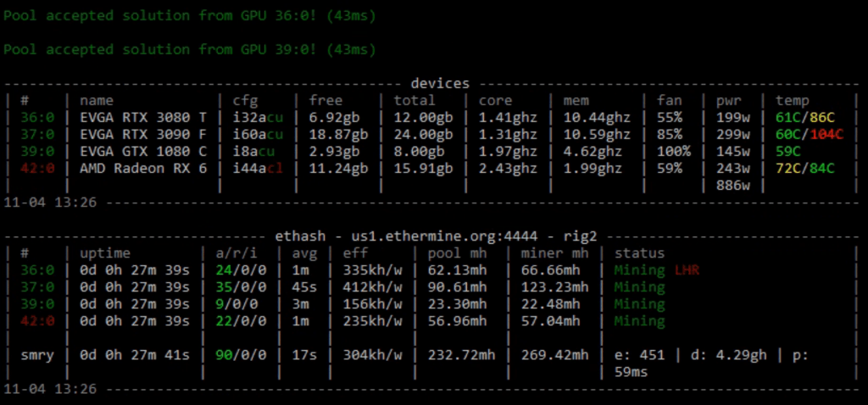Click summary shares value '90/0/0'

pos(241,355)
